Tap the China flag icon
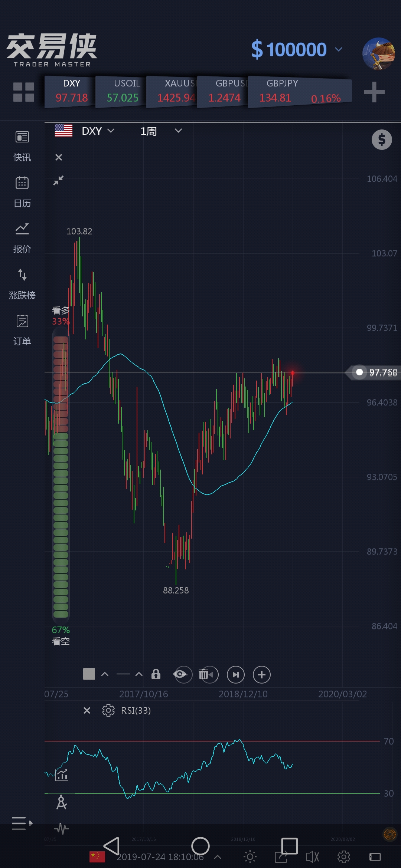This screenshot has height=868, width=401. point(97,857)
